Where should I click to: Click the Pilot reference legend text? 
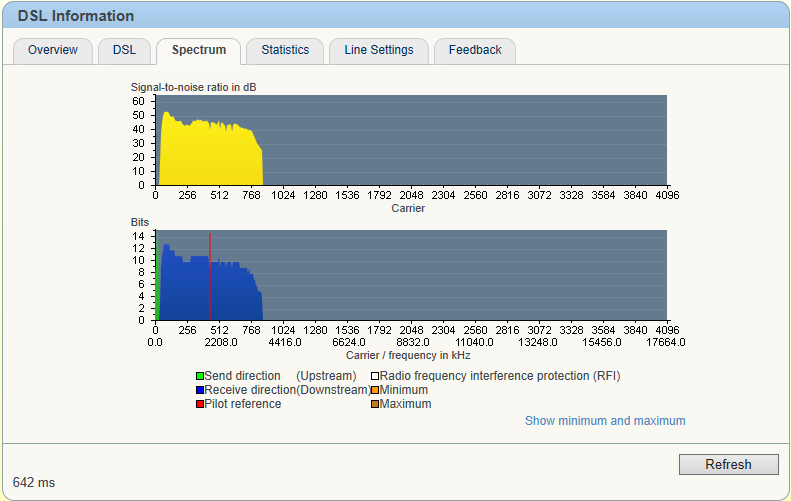click(243, 404)
